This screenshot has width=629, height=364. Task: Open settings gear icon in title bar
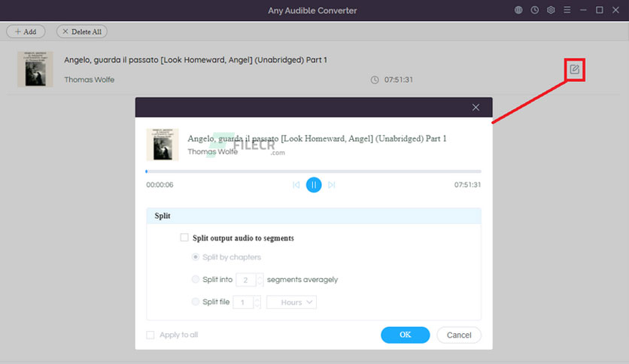551,10
